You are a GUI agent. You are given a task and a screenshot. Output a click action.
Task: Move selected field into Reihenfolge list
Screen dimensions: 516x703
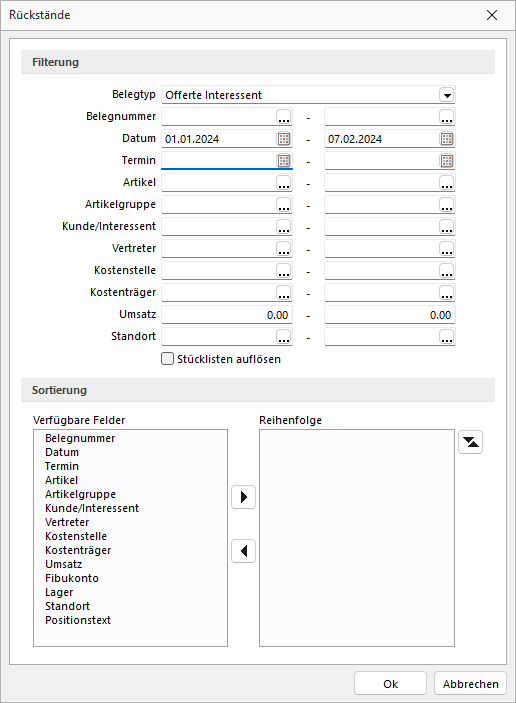(x=243, y=497)
